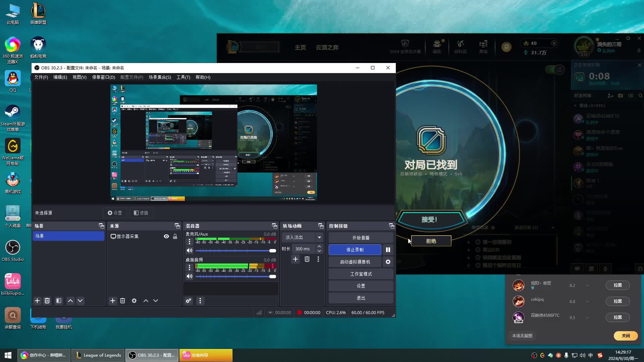The width and height of the screenshot is (644, 362).
Task: Open OBS Studio desktop shortcut
Action: [x=13, y=251]
